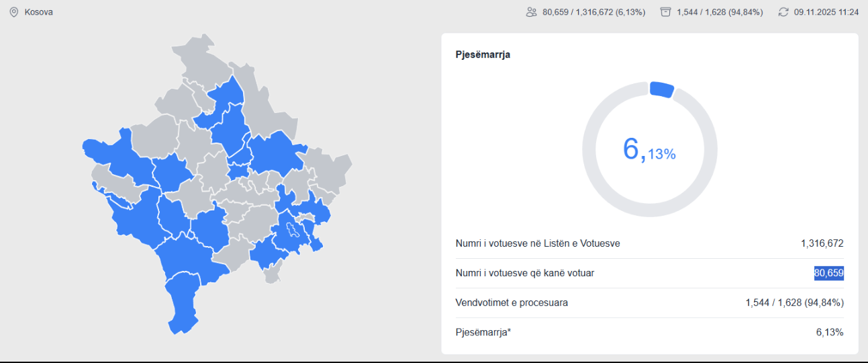Click the 1,316,672 value in the card
Screen dimensions: 868x363
point(822,243)
